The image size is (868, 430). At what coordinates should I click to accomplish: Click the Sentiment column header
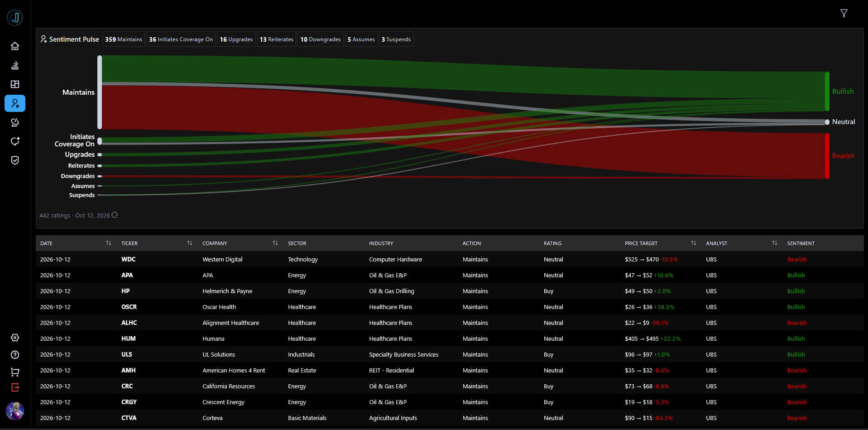pyautogui.click(x=801, y=243)
